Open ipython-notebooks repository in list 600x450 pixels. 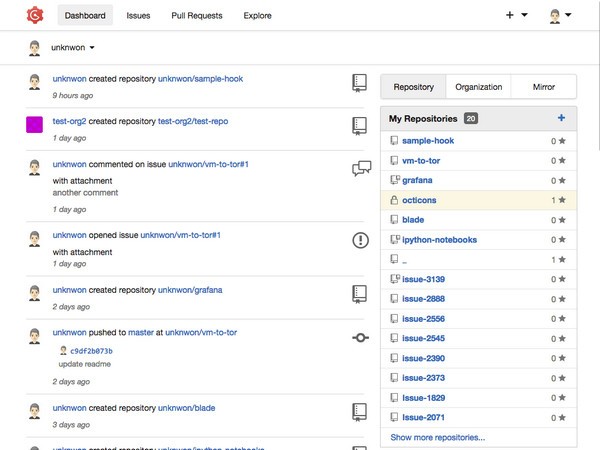coord(439,240)
